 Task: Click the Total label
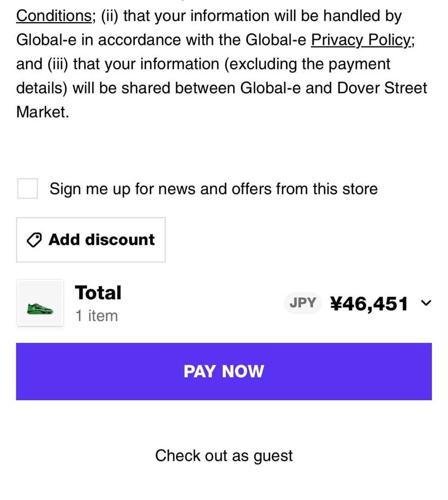[x=98, y=292]
